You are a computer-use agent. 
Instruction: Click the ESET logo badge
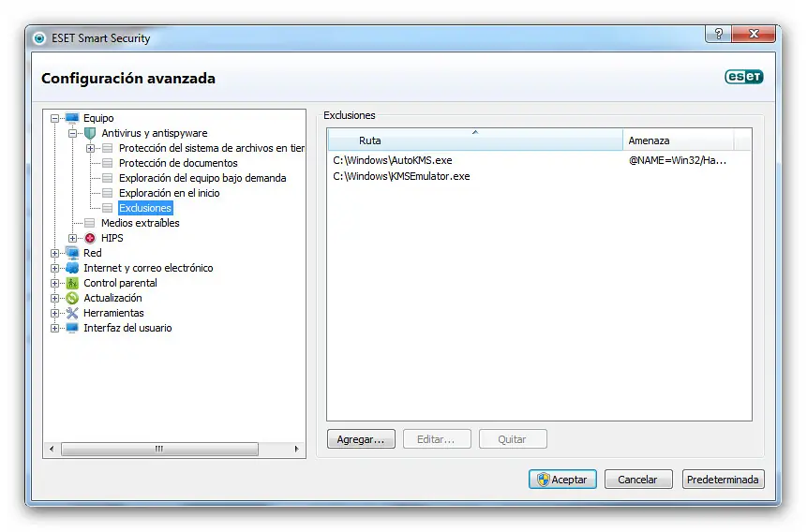(743, 77)
